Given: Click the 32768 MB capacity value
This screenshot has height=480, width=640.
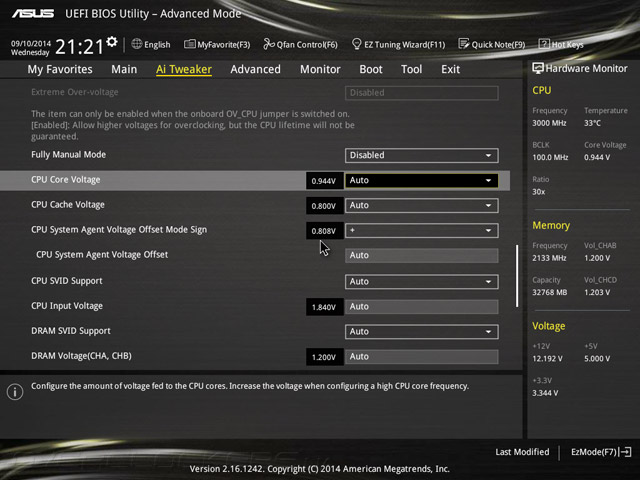Looking at the screenshot, I should [x=550, y=292].
